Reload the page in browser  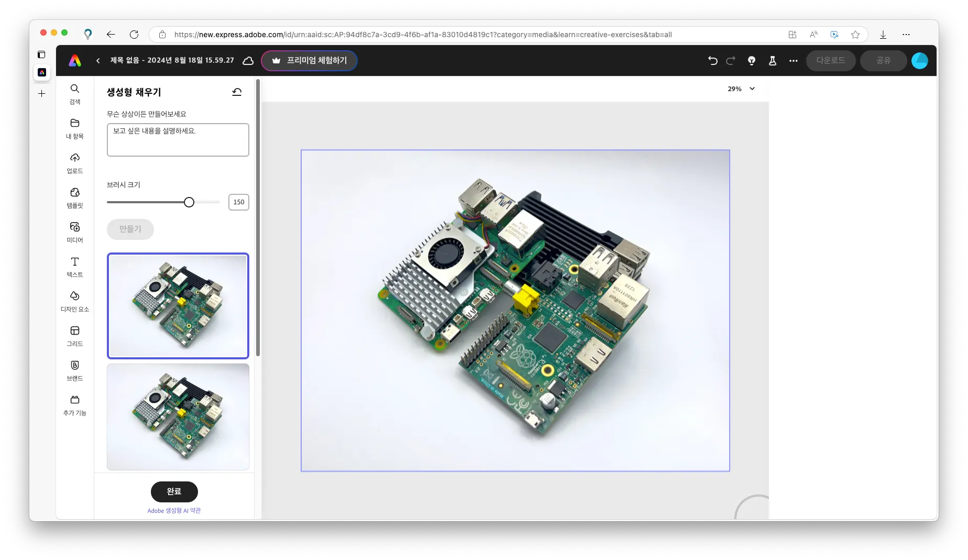[x=134, y=35]
